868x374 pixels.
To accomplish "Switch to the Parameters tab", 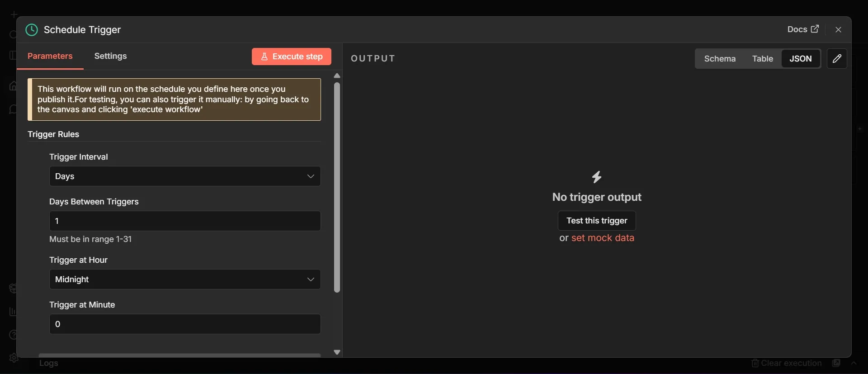I will [x=50, y=56].
